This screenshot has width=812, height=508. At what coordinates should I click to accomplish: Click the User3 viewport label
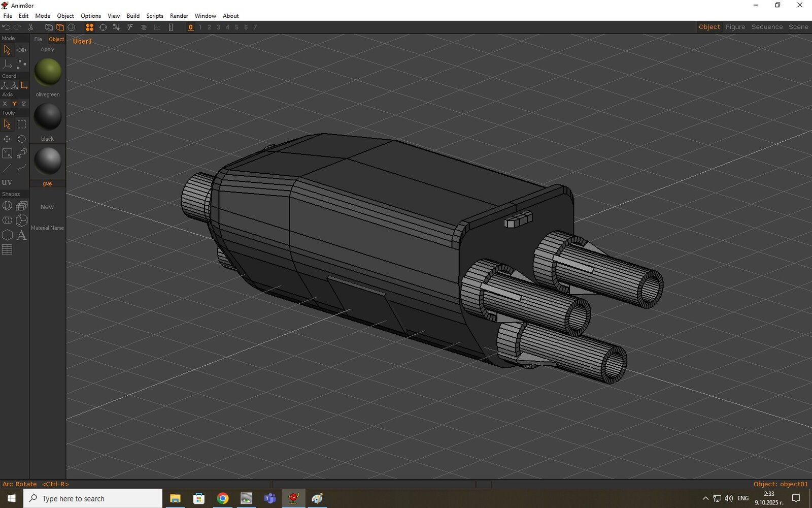point(82,41)
